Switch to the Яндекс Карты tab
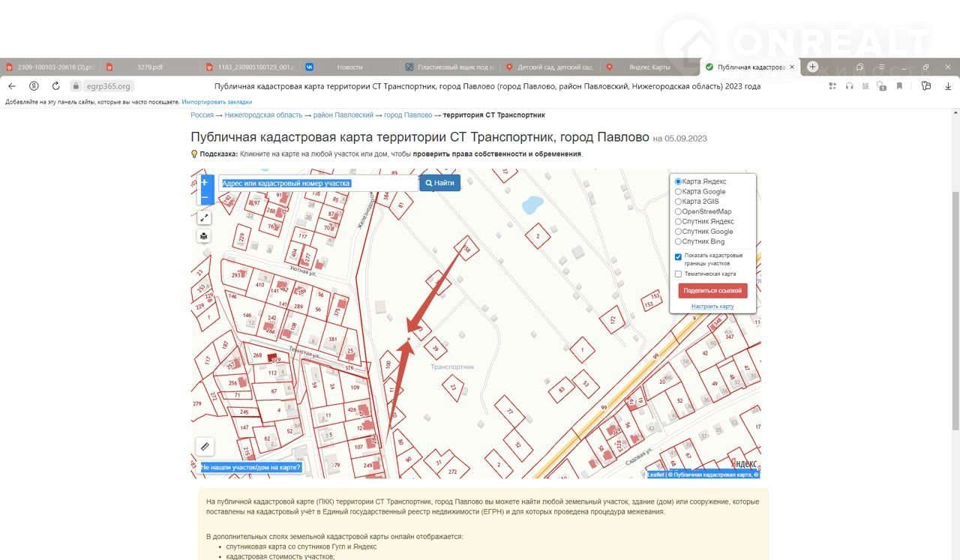The width and height of the screenshot is (960, 560). point(648,67)
